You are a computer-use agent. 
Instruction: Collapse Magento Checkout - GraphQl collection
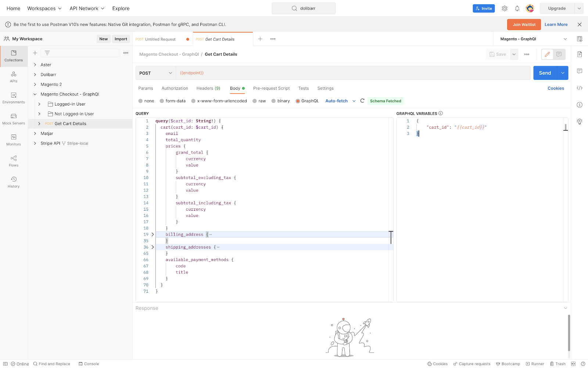[35, 94]
